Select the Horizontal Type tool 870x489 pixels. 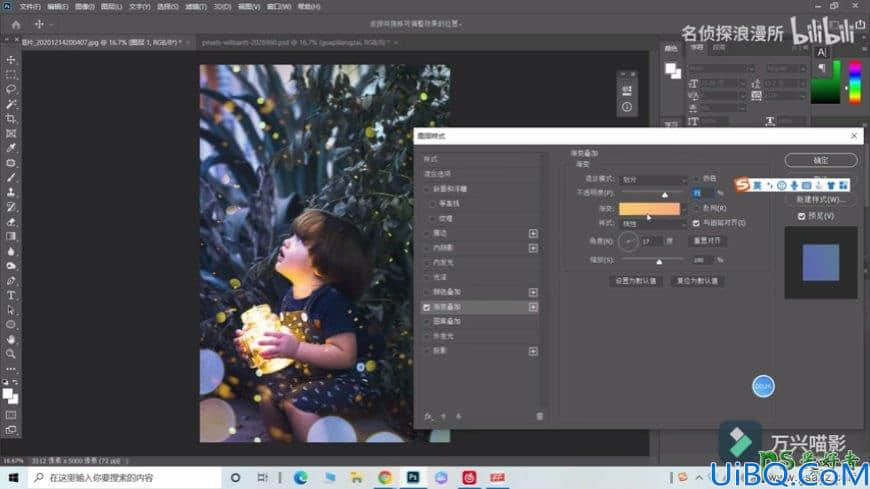(11, 295)
